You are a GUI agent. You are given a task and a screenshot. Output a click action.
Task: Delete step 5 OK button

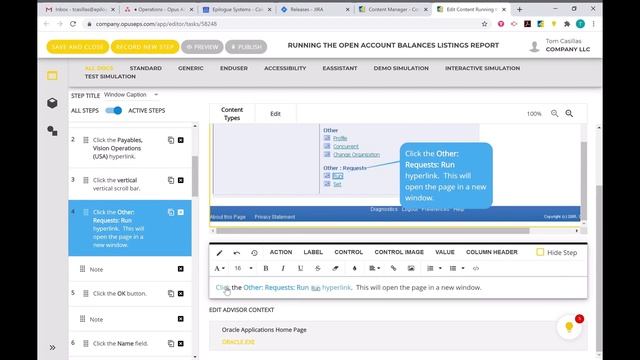tap(181, 293)
